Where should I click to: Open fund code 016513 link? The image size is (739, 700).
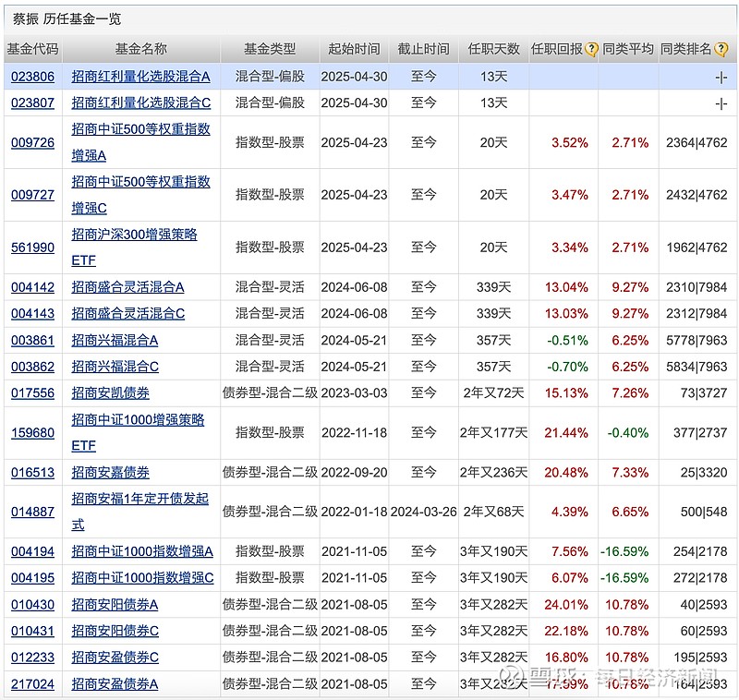(32, 473)
